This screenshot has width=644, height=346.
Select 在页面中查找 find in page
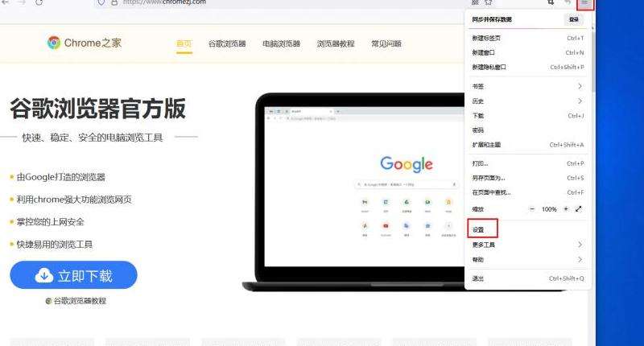tap(527, 192)
